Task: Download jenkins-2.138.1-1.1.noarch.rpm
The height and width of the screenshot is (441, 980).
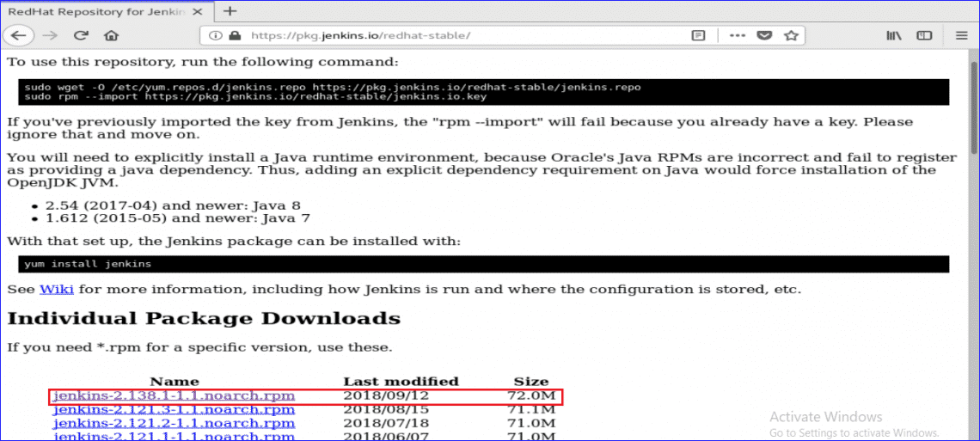Action: coord(174,396)
